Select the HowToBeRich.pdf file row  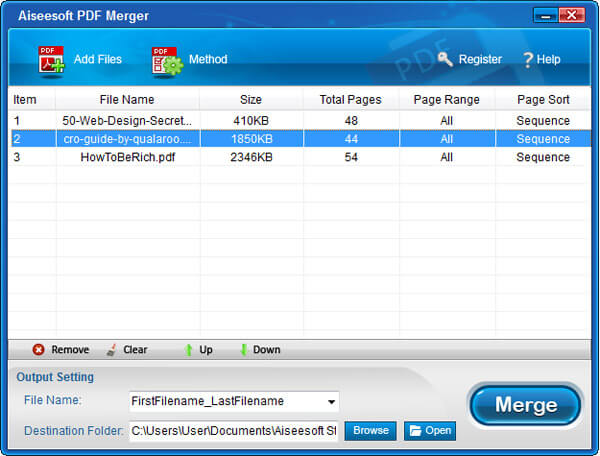[x=300, y=157]
